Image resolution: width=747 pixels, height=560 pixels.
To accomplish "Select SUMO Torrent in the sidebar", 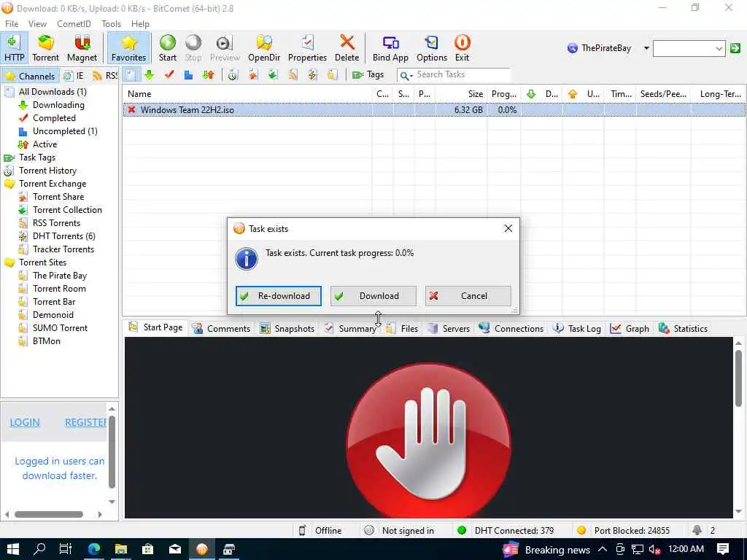I will click(x=60, y=328).
